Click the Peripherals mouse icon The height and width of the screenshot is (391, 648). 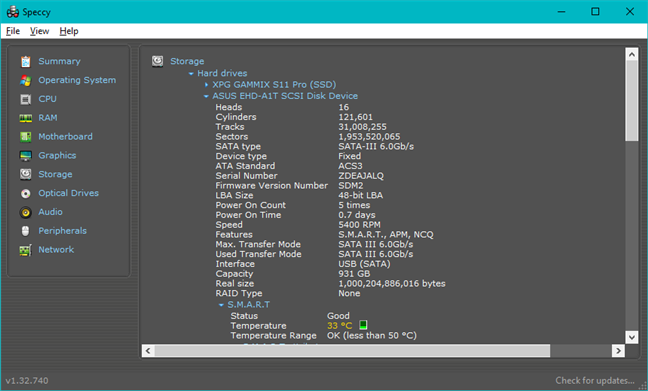tap(26, 231)
